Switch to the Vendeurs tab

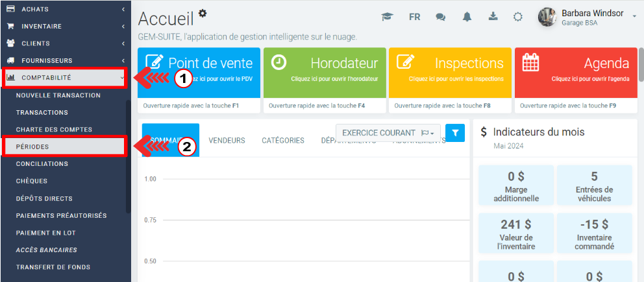pyautogui.click(x=227, y=141)
